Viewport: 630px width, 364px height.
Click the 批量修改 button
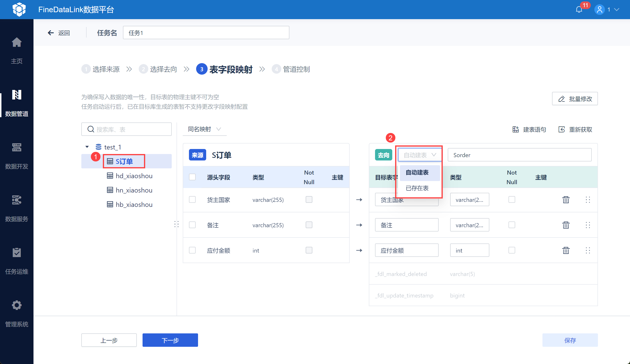coord(575,99)
